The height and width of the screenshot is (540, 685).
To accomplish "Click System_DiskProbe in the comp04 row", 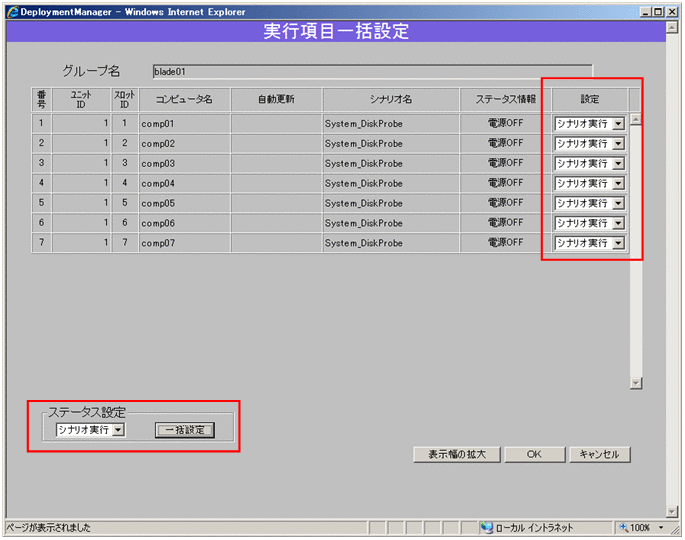I will (363, 183).
